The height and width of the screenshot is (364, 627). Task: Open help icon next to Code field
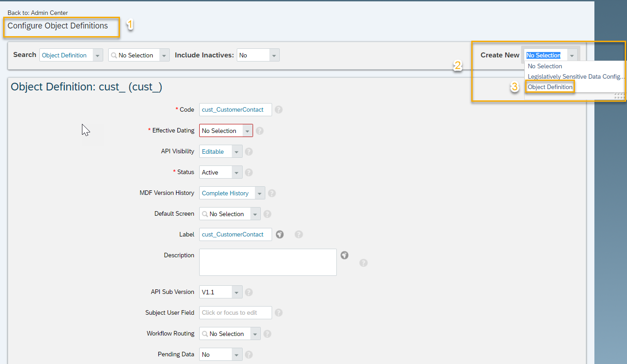tap(279, 110)
